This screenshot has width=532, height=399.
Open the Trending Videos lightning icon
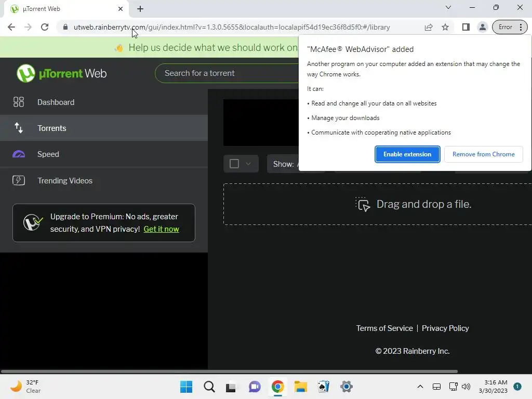click(19, 180)
